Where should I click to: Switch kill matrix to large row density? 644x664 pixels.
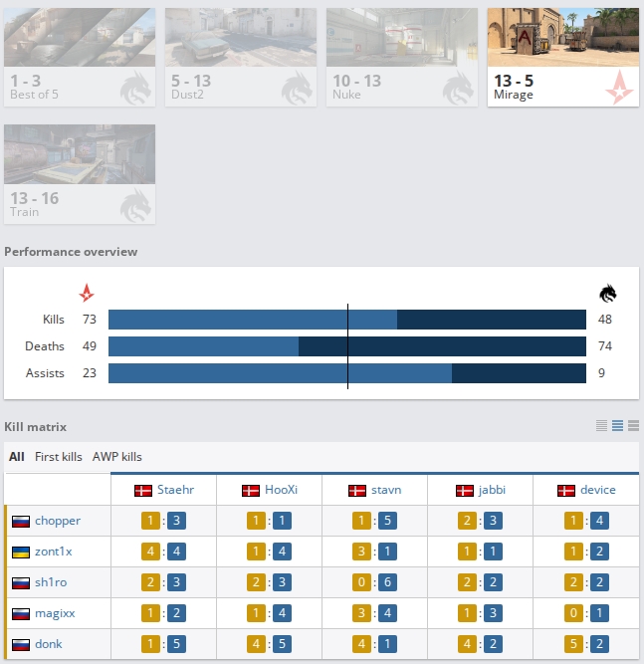[633, 426]
